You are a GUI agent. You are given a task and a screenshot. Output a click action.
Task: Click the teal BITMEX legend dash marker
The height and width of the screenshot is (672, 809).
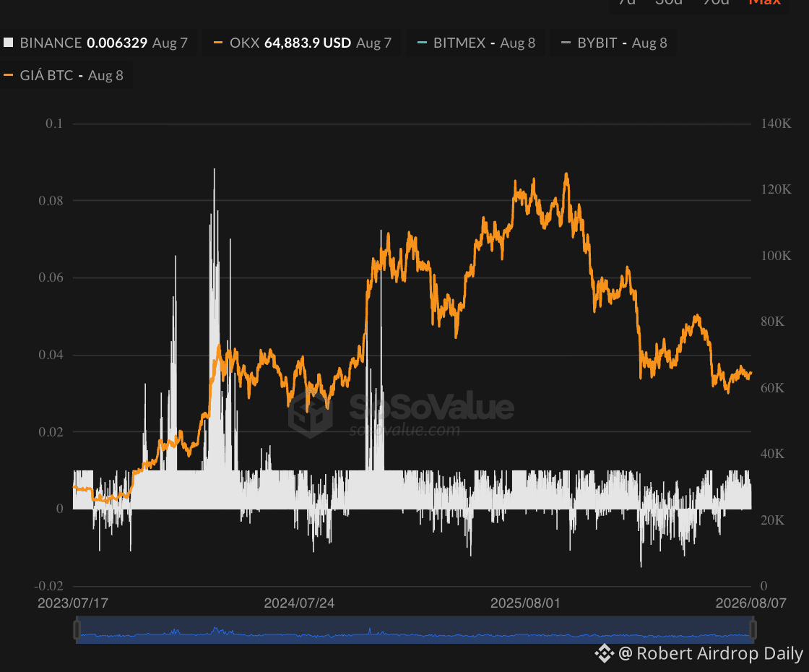pos(422,43)
